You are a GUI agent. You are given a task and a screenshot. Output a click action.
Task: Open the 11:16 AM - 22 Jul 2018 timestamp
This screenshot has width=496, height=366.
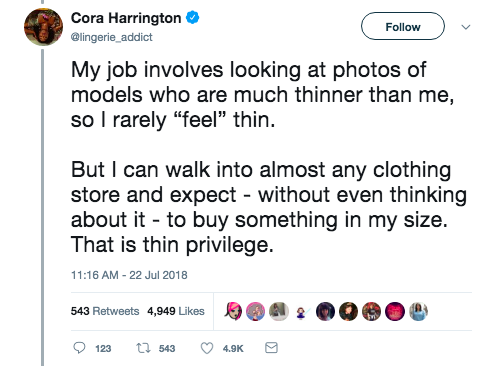129,275
